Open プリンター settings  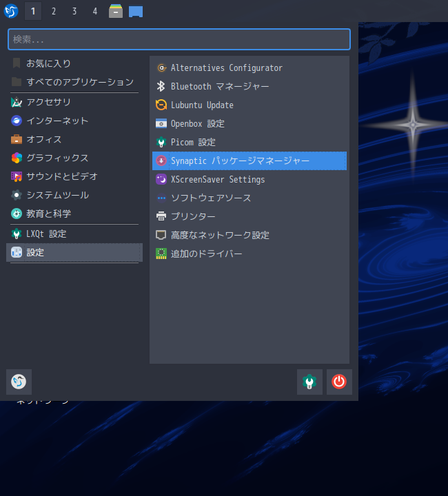coord(250,216)
